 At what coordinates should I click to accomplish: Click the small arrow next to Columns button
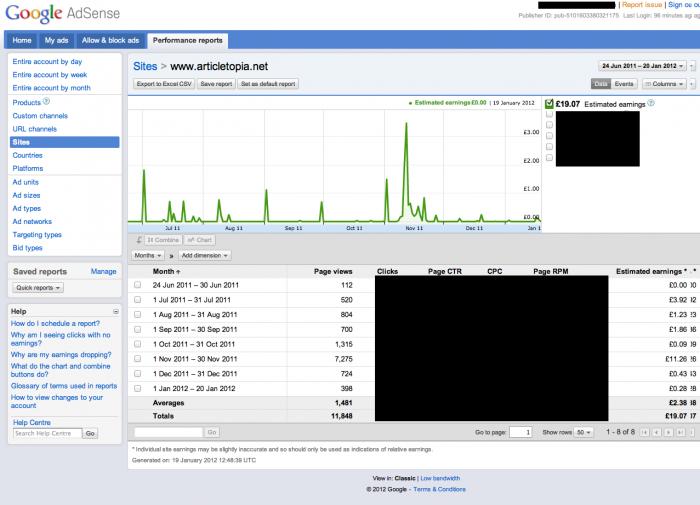tap(692, 83)
